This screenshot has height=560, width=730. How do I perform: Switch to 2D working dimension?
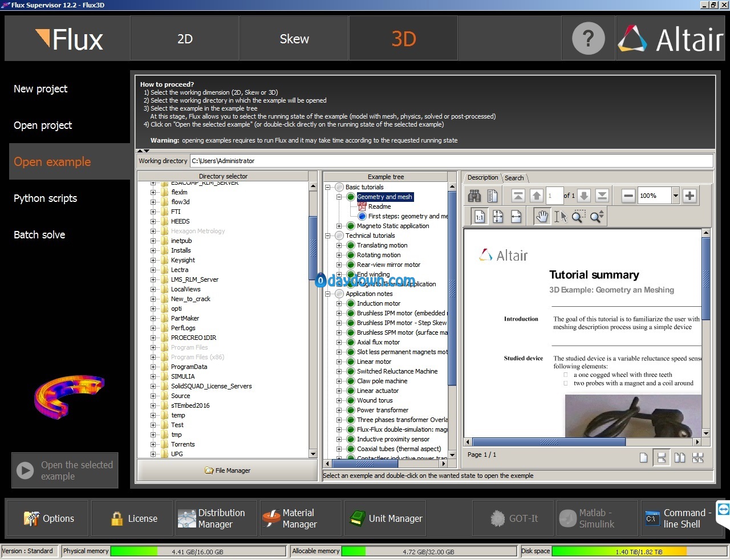tap(185, 39)
